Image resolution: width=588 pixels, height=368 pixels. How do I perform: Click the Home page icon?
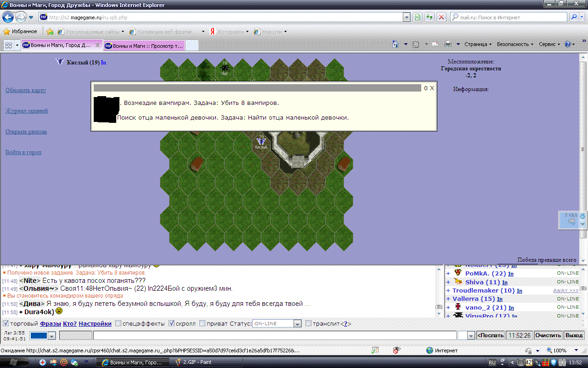pyautogui.click(x=395, y=45)
